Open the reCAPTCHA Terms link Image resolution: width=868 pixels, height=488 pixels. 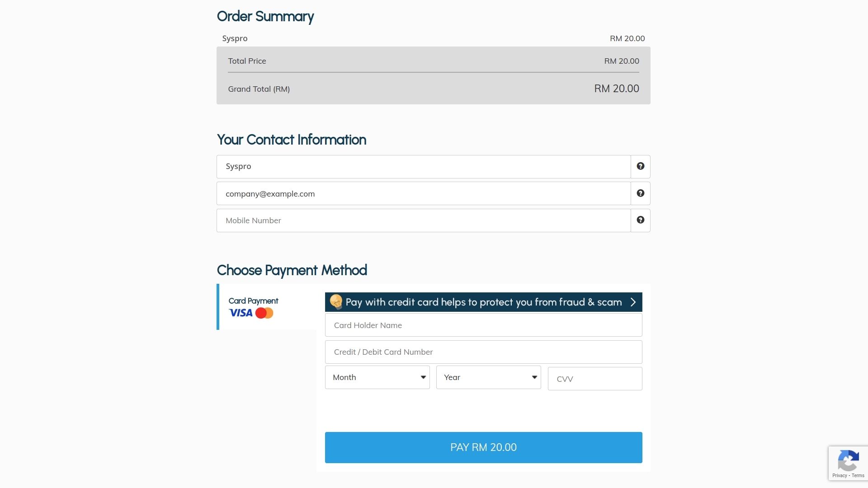point(858,475)
